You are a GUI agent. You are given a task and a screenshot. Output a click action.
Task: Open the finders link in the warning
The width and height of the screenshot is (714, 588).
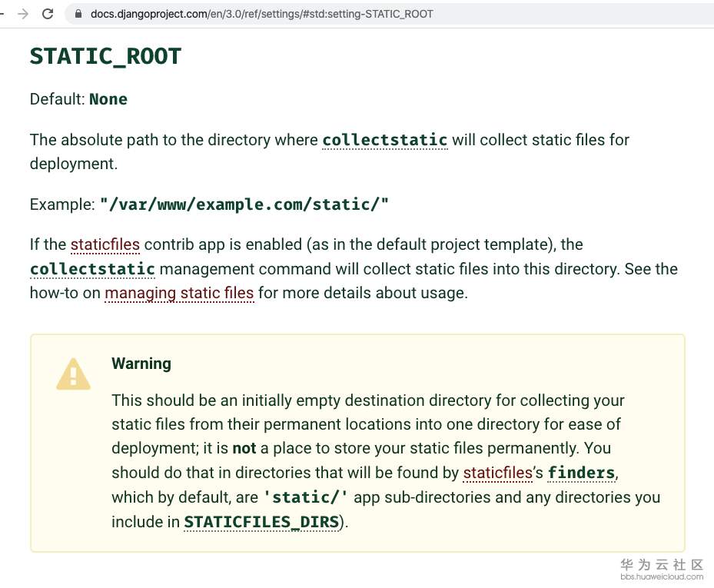click(581, 473)
